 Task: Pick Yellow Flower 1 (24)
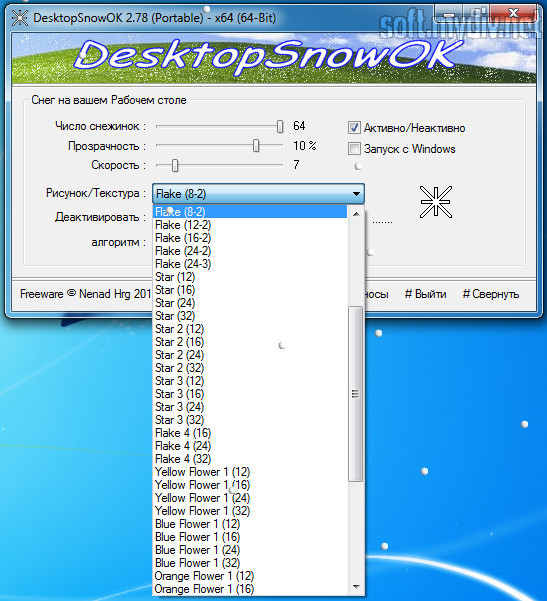pyautogui.click(x=250, y=498)
